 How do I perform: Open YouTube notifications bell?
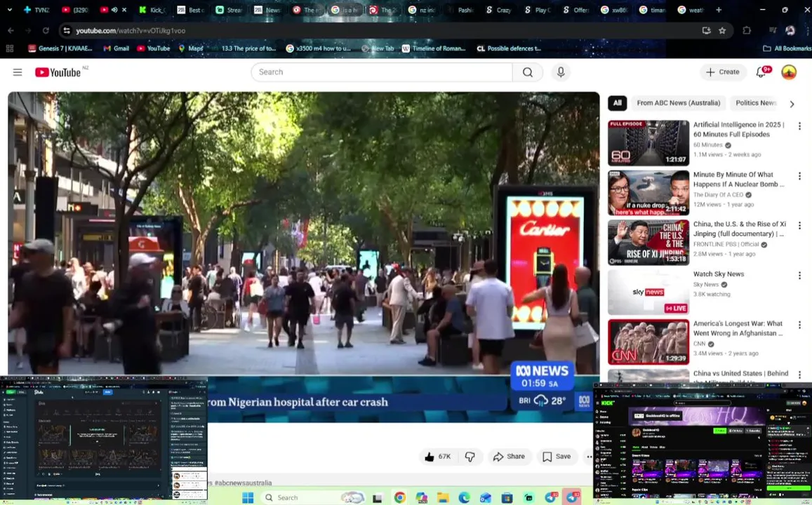point(761,72)
